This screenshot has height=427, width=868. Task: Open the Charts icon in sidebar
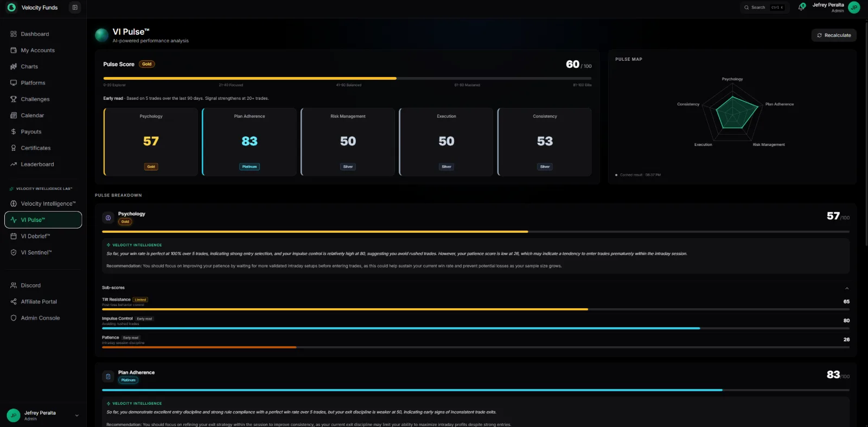pos(14,67)
